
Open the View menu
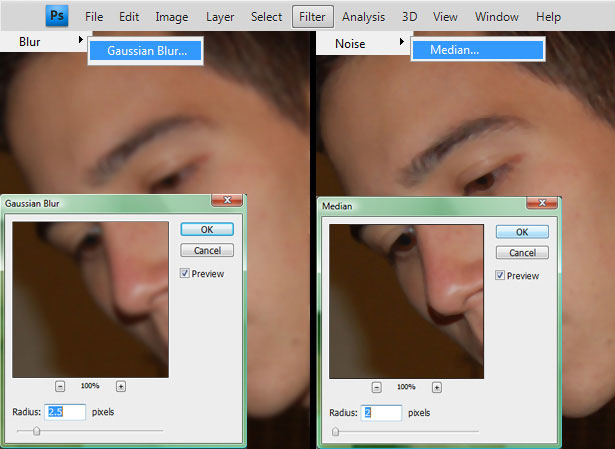point(445,17)
